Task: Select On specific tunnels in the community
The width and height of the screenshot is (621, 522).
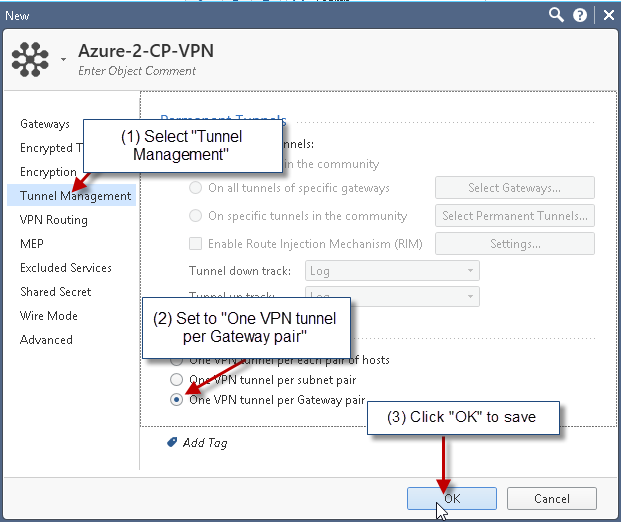Action: point(195,216)
